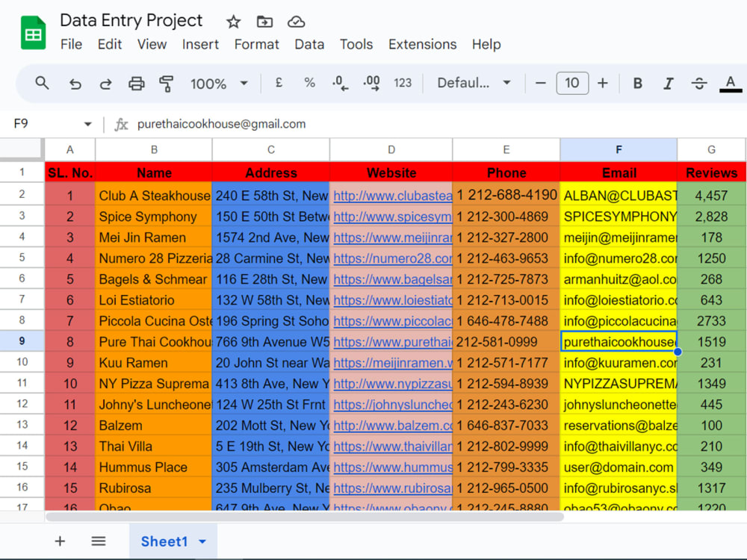Screen dimensions: 747x560
Task: Click the redo arrow
Action: click(x=105, y=84)
